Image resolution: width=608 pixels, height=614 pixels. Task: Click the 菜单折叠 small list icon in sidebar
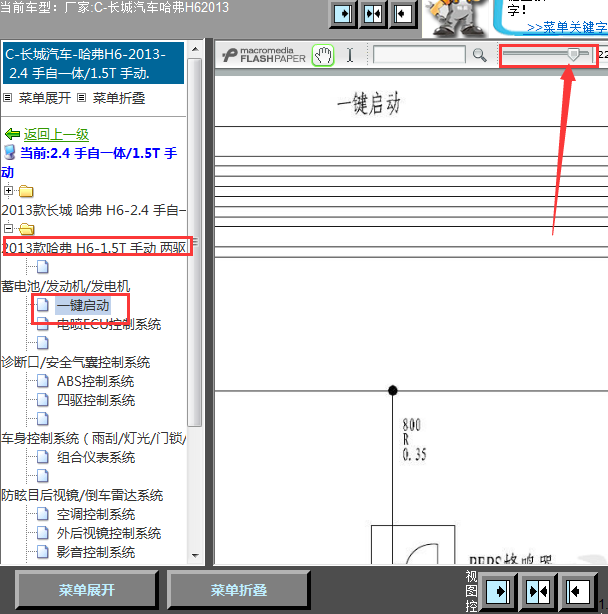pyautogui.click(x=81, y=98)
